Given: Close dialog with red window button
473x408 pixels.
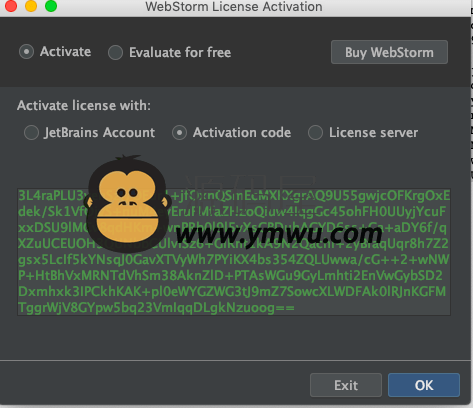Looking at the screenshot, I should 11,6.
